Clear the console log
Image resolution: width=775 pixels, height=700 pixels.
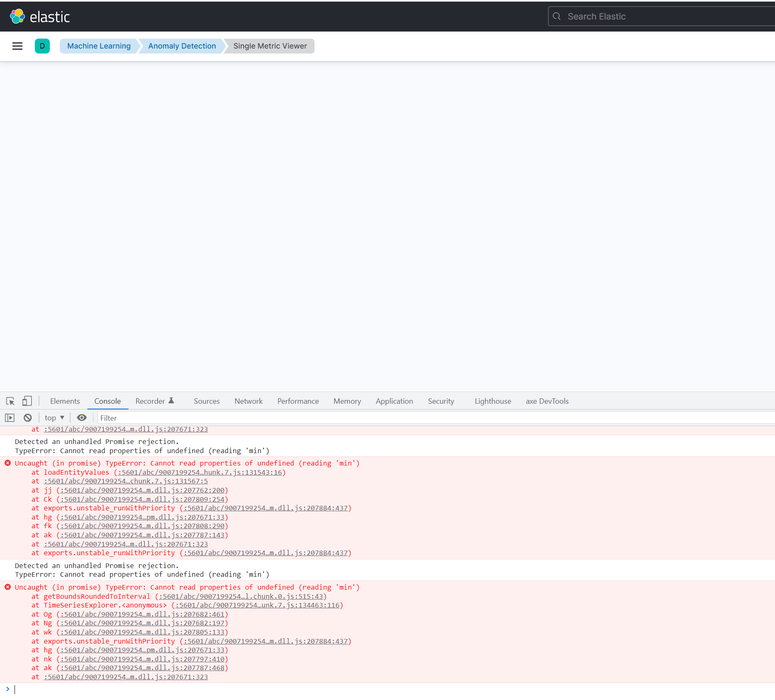click(x=27, y=417)
